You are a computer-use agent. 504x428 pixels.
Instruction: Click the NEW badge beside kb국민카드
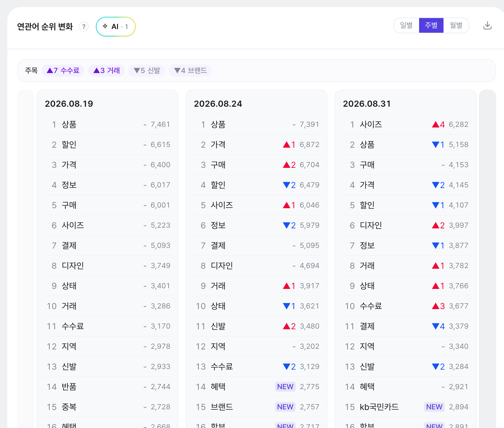coord(434,407)
